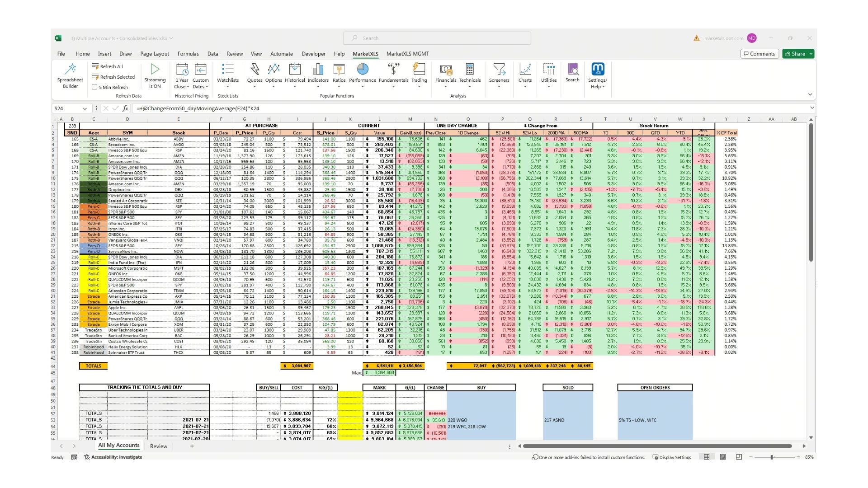
Task: Adjust the zoom level slider
Action: pos(772,457)
